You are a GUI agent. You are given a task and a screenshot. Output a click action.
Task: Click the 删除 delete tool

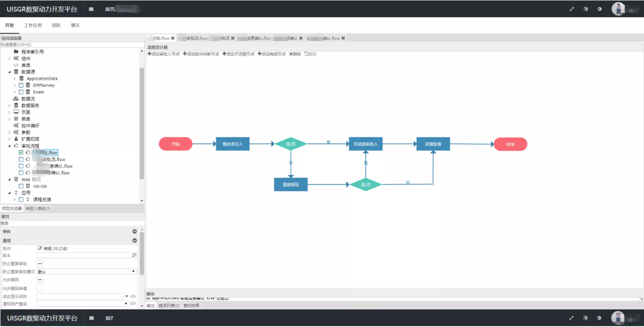pyautogui.click(x=295, y=54)
